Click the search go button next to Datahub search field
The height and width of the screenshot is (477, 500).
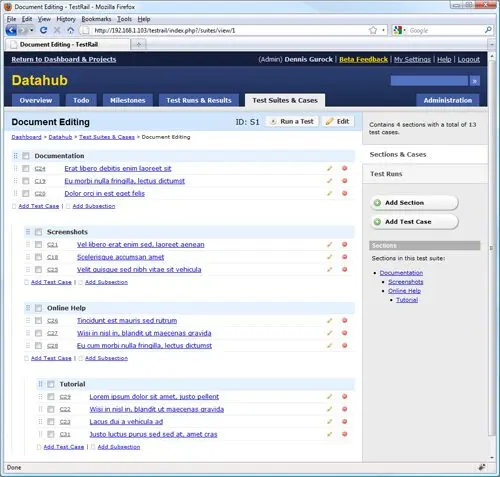point(475,81)
